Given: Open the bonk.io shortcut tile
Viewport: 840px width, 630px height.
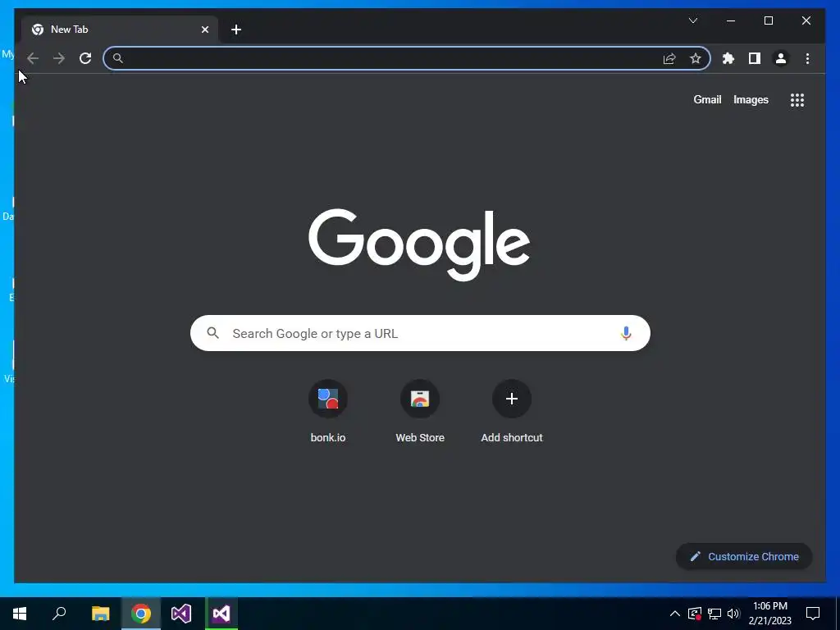Looking at the screenshot, I should 328,412.
